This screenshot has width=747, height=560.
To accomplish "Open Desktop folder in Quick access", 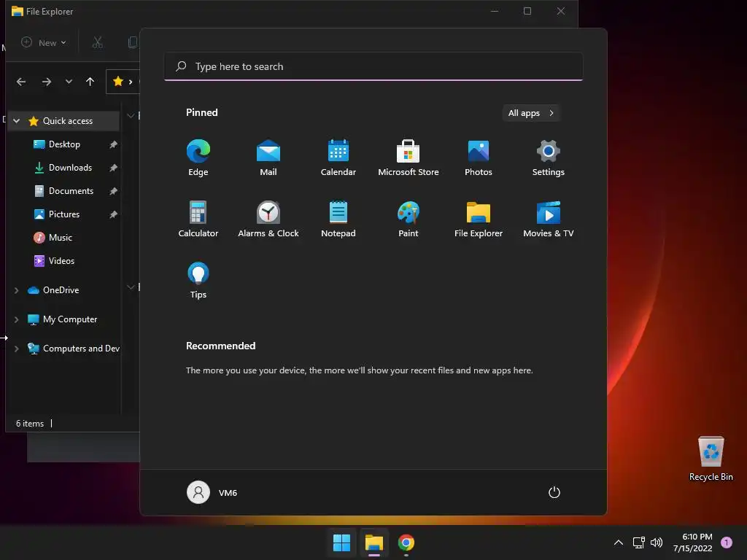I will coord(64,144).
